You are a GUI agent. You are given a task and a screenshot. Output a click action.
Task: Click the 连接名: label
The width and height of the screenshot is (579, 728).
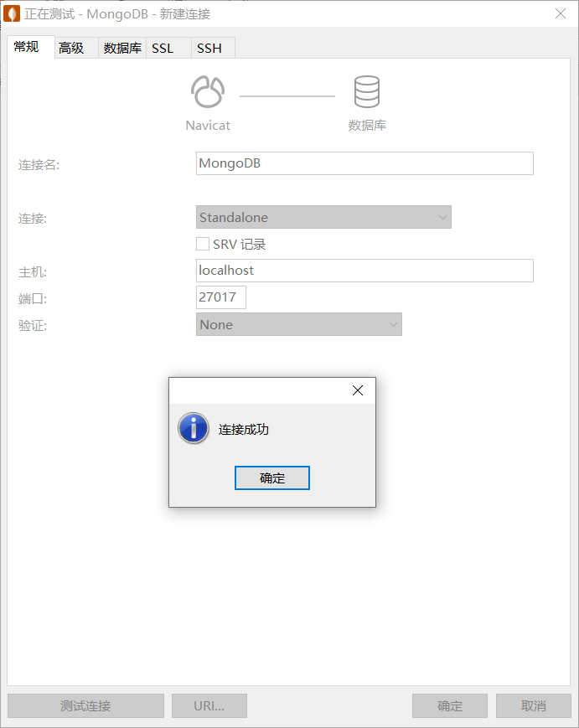click(x=39, y=165)
